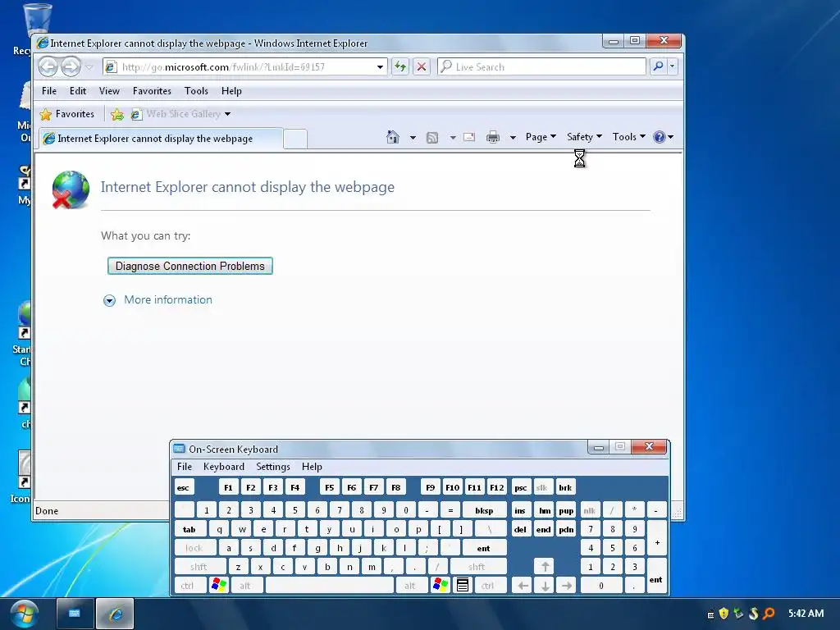Open On-Screen Keyboard Settings menu
This screenshot has height=630, width=840.
pos(273,467)
